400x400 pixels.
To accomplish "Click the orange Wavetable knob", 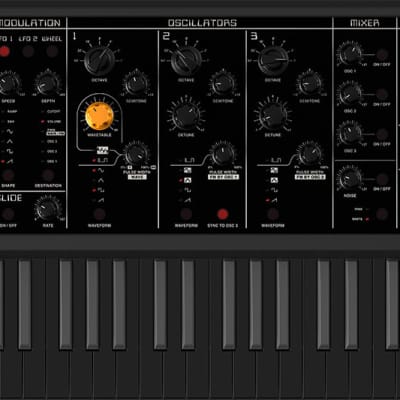I will pyautogui.click(x=99, y=116).
